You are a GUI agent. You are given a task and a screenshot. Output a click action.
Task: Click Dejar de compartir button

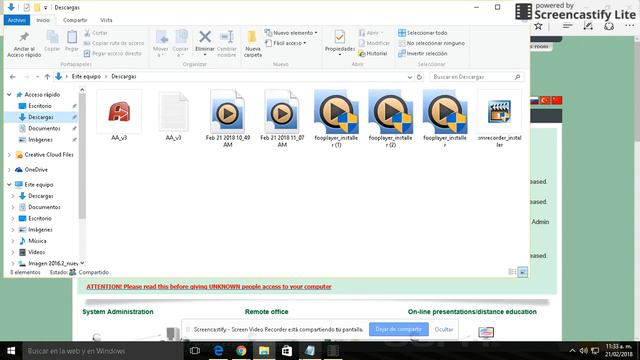[399, 329]
